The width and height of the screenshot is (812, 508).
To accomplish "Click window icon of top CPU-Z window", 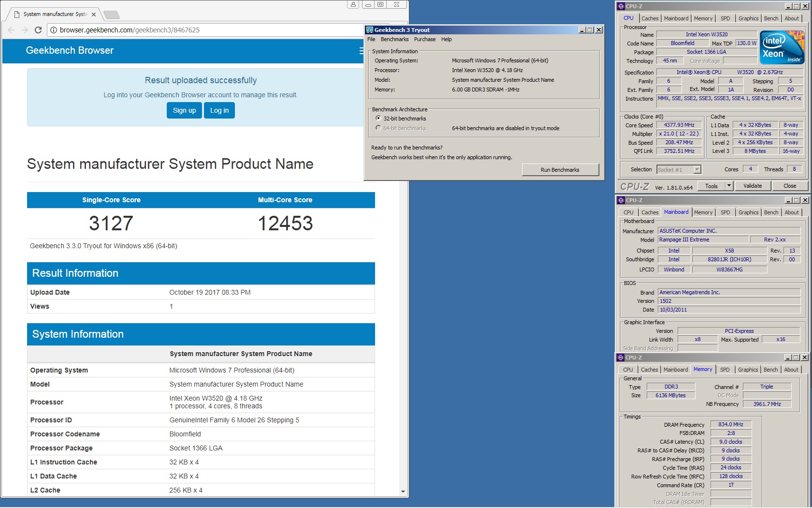I will tap(621, 6).
